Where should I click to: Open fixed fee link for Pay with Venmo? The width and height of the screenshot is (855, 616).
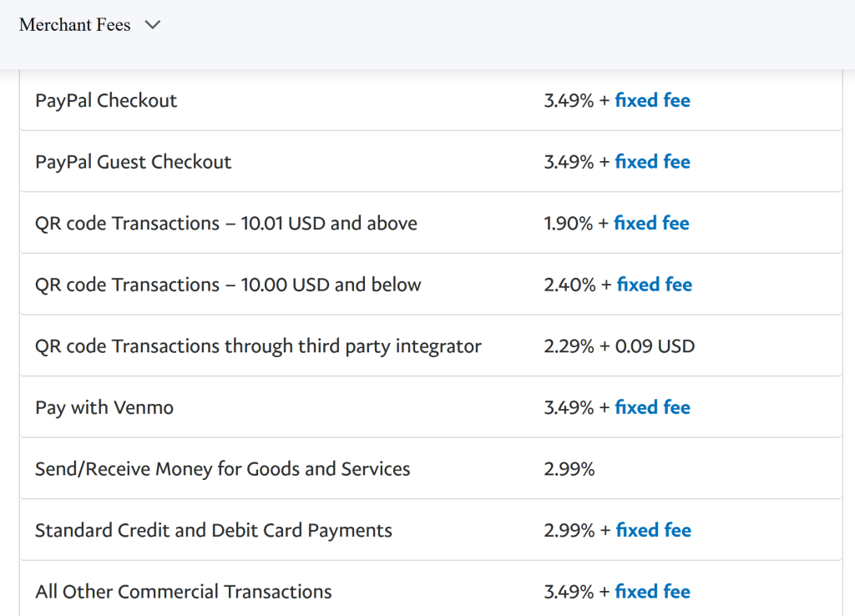tap(652, 407)
